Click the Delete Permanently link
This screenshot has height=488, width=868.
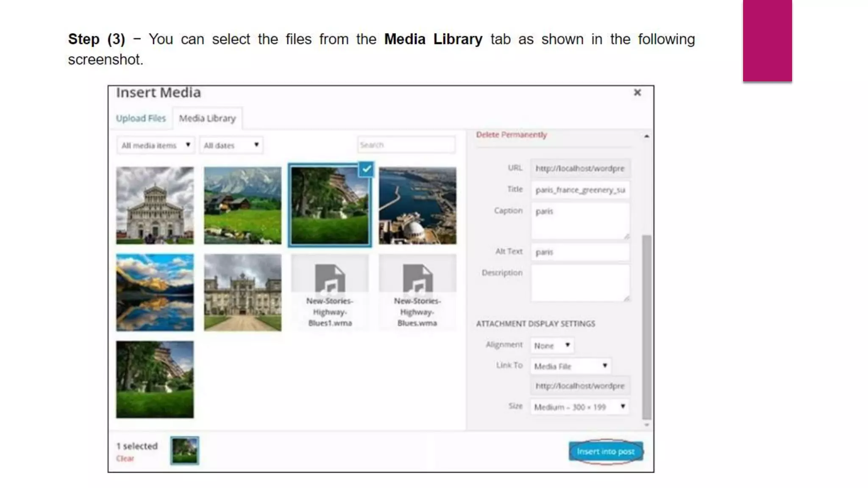click(x=511, y=135)
